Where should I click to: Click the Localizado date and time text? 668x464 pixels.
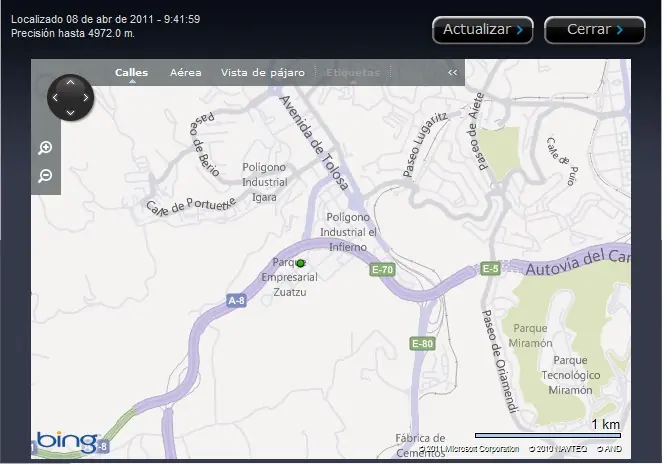coord(105,19)
